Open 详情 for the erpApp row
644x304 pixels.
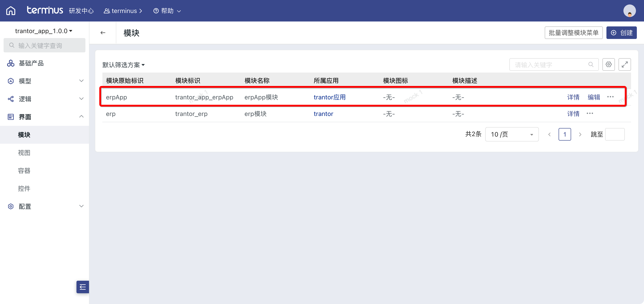(573, 97)
